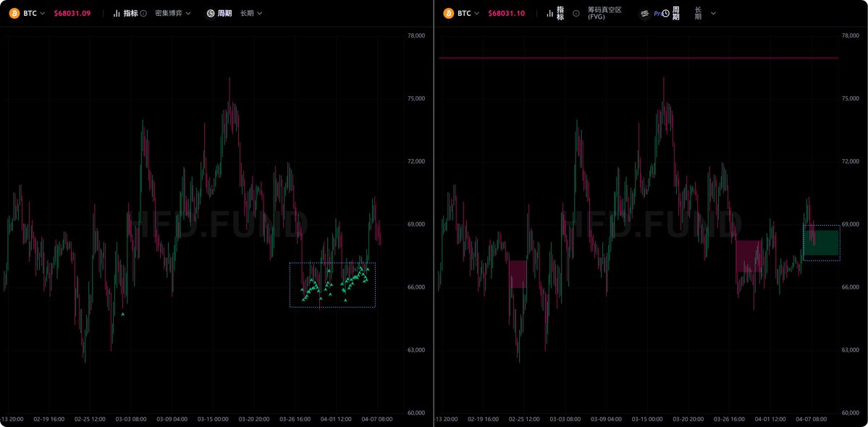The image size is (868, 427).
Task: Click the round period icon in left panel
Action: (211, 13)
